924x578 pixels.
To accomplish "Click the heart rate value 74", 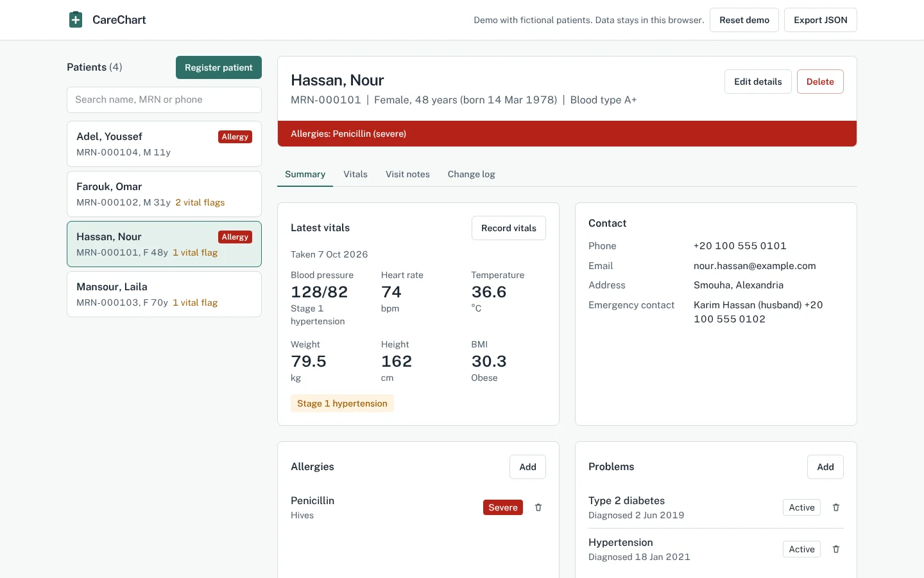I will 391,292.
